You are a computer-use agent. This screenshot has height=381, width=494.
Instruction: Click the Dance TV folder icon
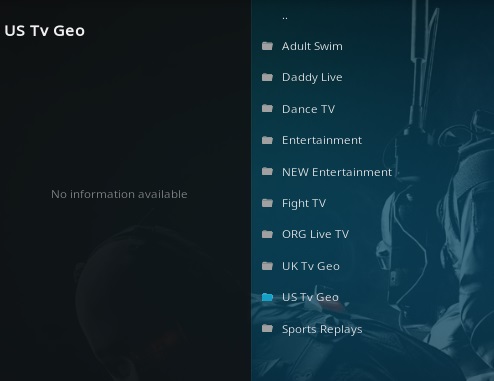click(x=267, y=109)
